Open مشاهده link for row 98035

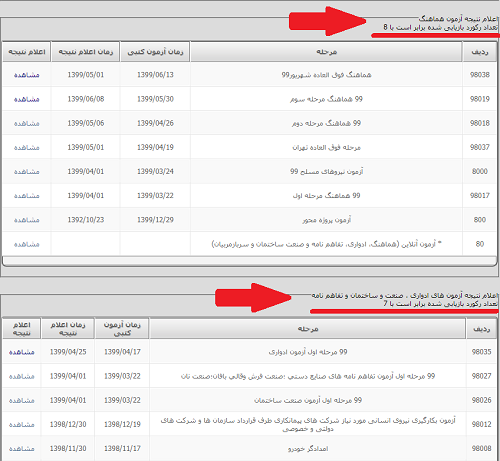click(x=22, y=352)
